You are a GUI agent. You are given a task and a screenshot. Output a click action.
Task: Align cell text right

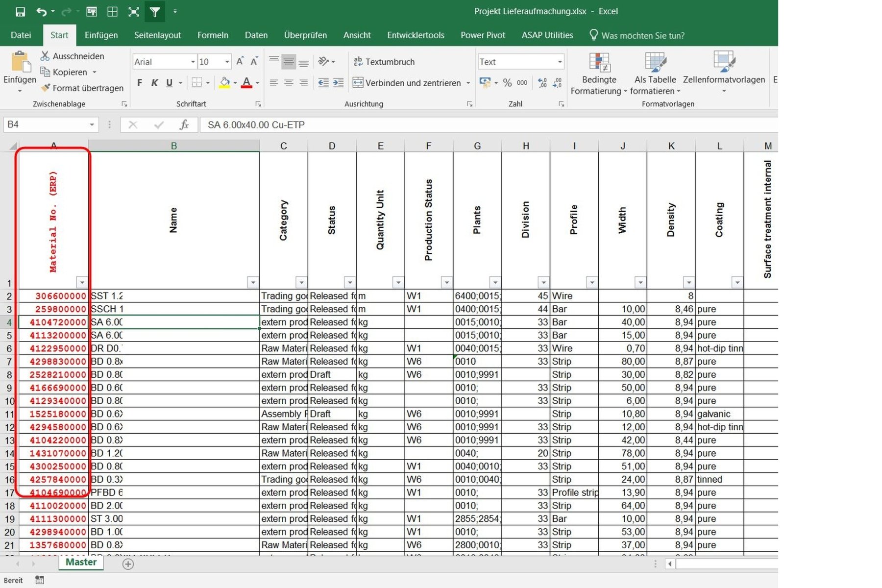coord(304,83)
